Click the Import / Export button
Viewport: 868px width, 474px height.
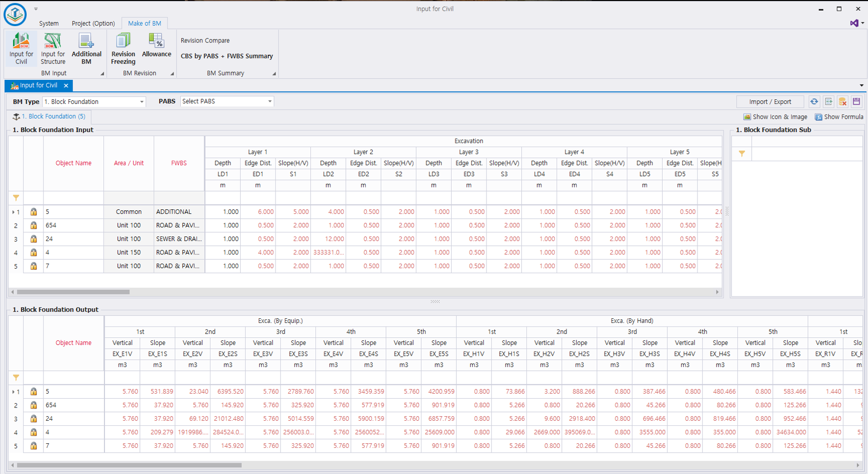[770, 102]
